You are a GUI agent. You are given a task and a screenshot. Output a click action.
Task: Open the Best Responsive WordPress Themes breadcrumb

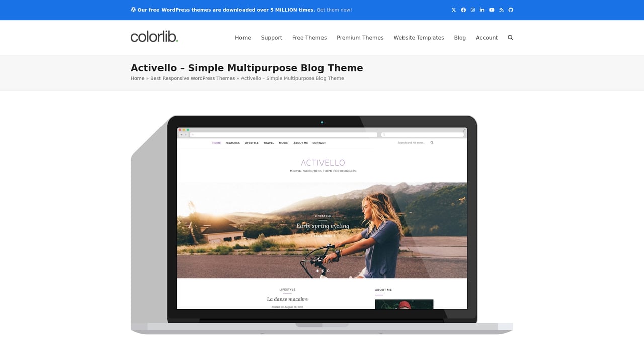[193, 78]
